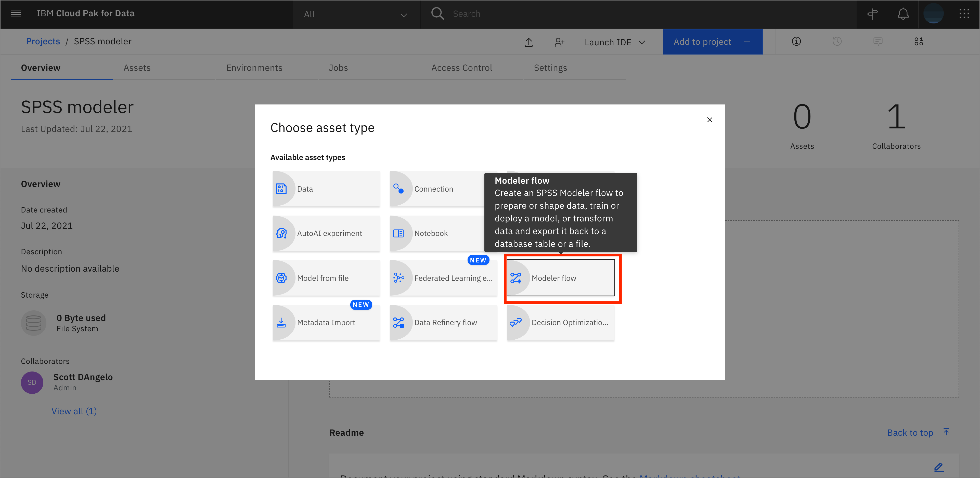The width and height of the screenshot is (980, 478).
Task: Click the notifications bell icon
Action: point(903,14)
